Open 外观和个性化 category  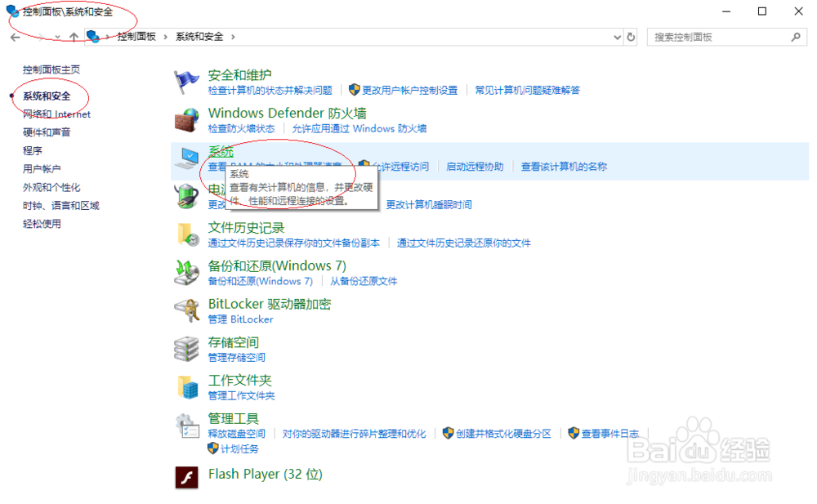click(x=51, y=187)
